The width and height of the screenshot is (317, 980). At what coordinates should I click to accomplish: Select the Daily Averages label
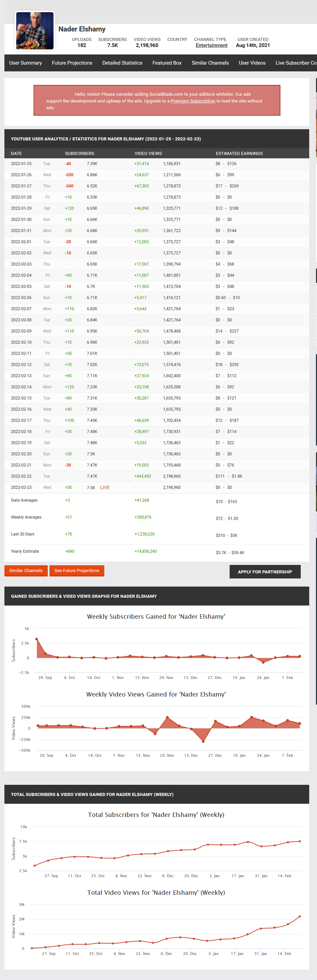pos(24,500)
